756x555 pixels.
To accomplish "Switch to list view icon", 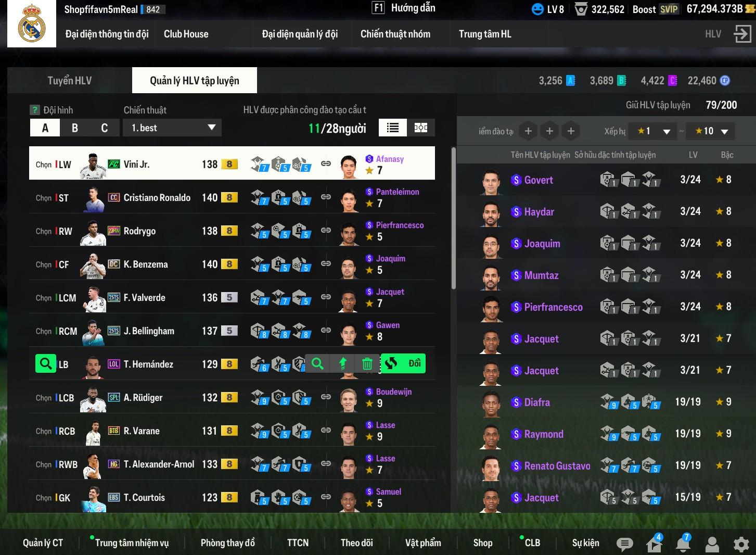I will pyautogui.click(x=393, y=128).
